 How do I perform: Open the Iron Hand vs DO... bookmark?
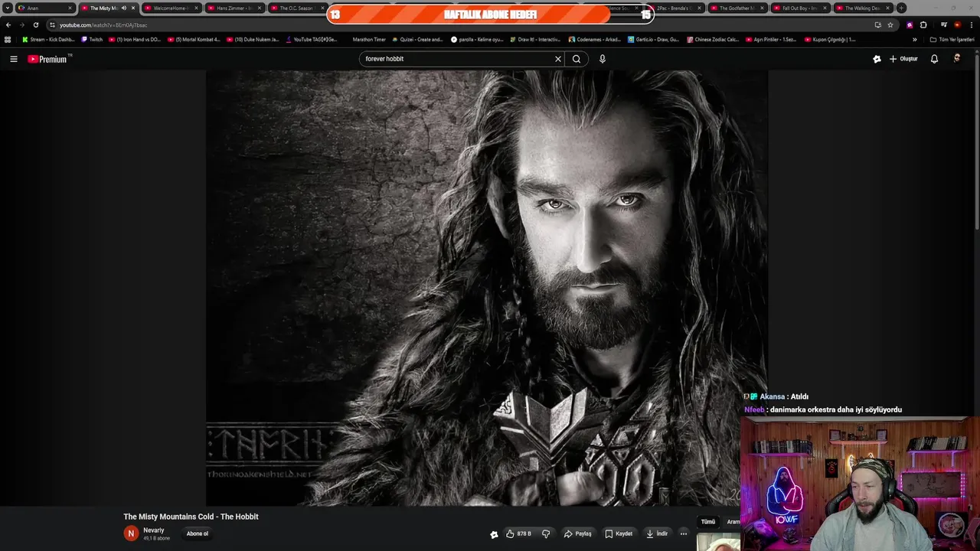[x=135, y=39]
